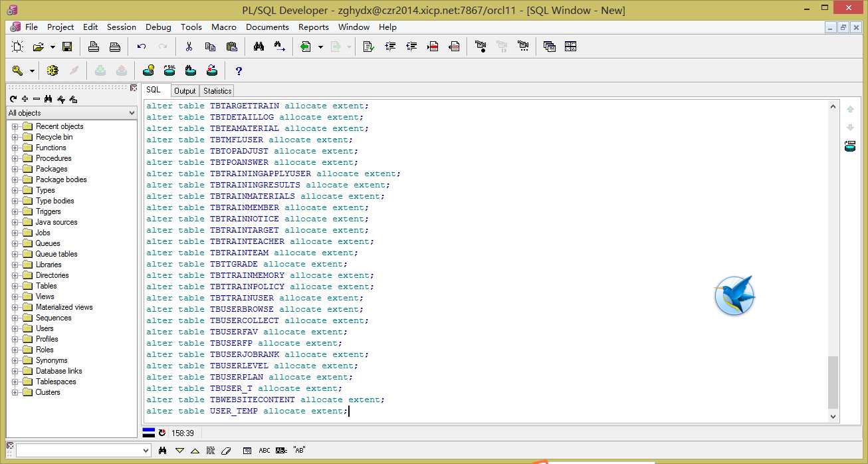Click the Unindent selection icon
868x464 pixels.
point(411,47)
